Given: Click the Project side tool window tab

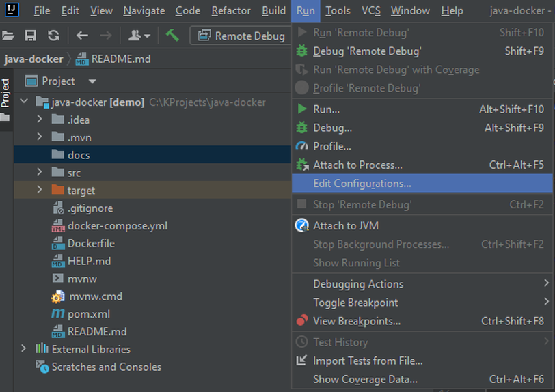Looking at the screenshot, I should pos(5,93).
